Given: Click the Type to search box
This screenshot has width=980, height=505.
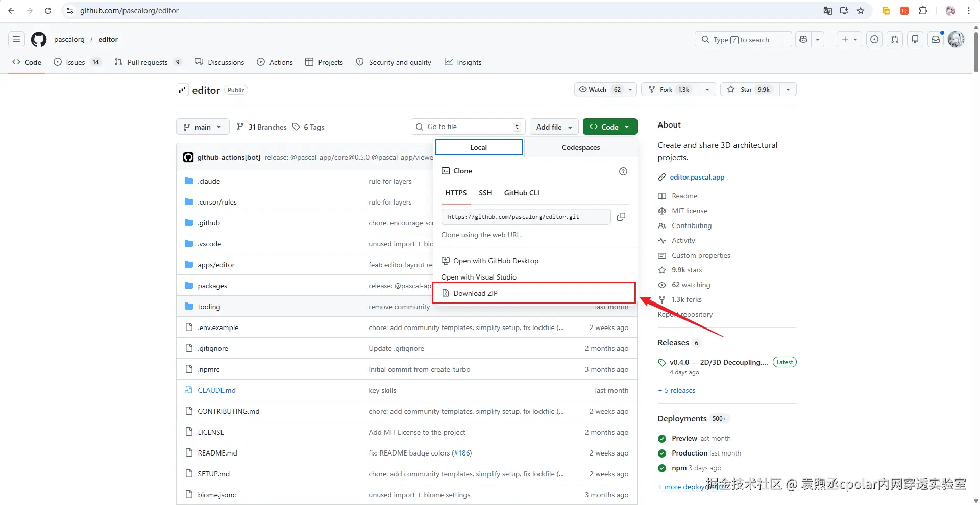Looking at the screenshot, I should tap(743, 39).
